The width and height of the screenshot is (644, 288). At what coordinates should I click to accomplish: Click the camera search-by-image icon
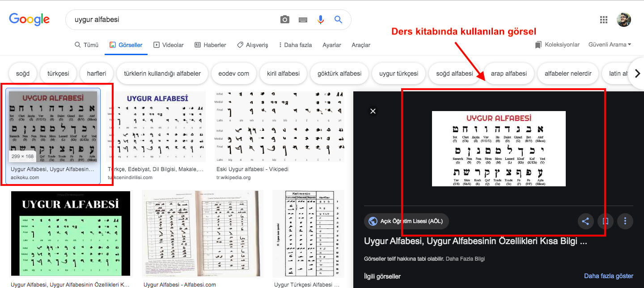pos(285,20)
